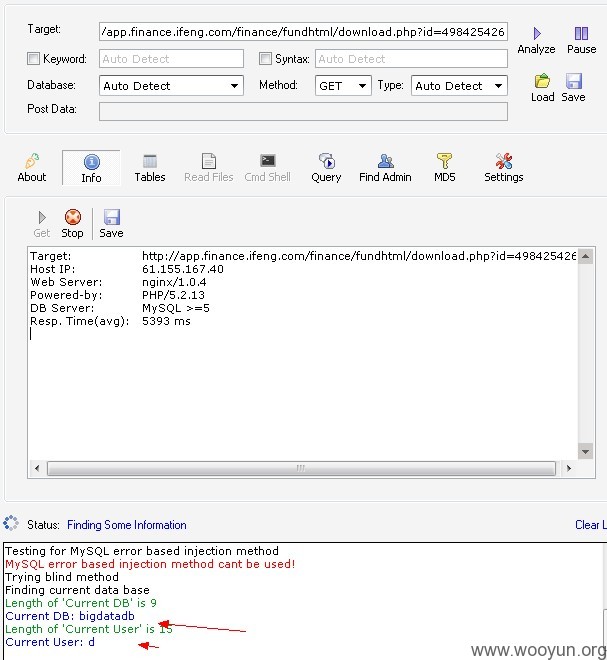The height and width of the screenshot is (660, 607).
Task: Focus the Target URL field
Action: [x=303, y=32]
